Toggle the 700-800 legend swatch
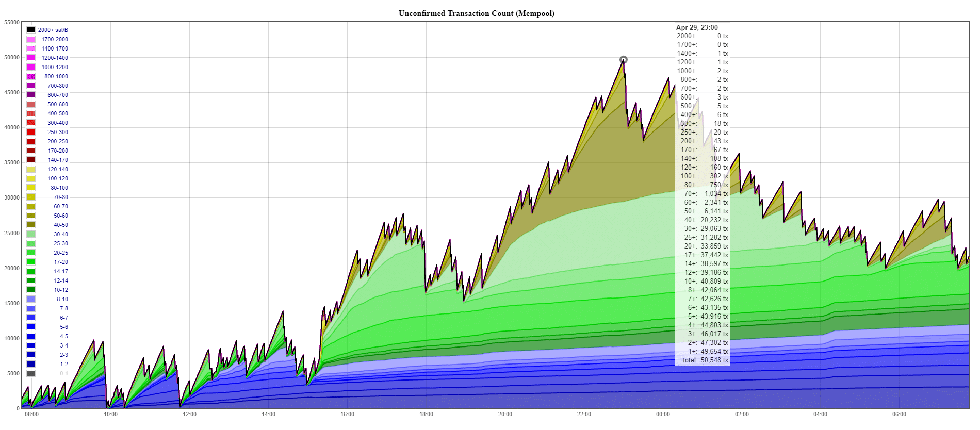Viewport: 980px width, 430px height. coord(31,86)
